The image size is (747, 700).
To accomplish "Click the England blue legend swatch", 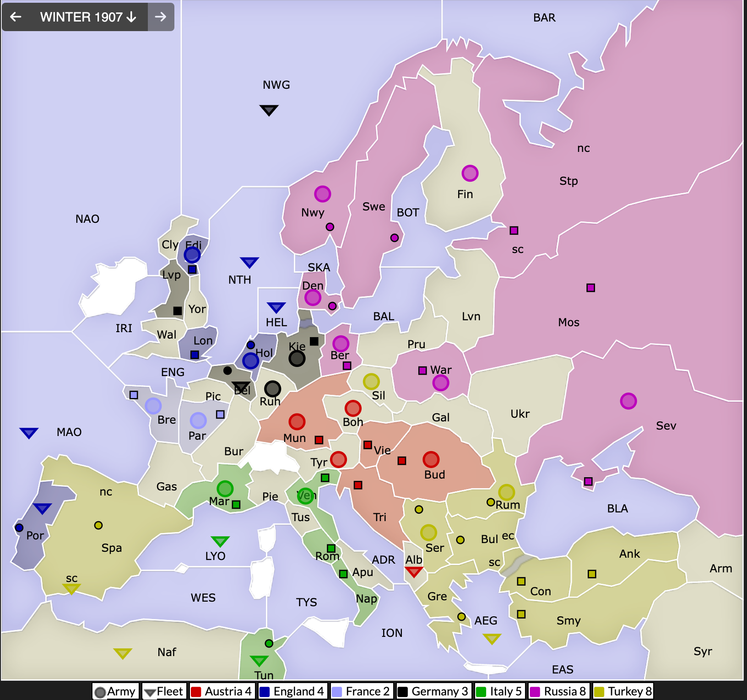I will coord(265,691).
